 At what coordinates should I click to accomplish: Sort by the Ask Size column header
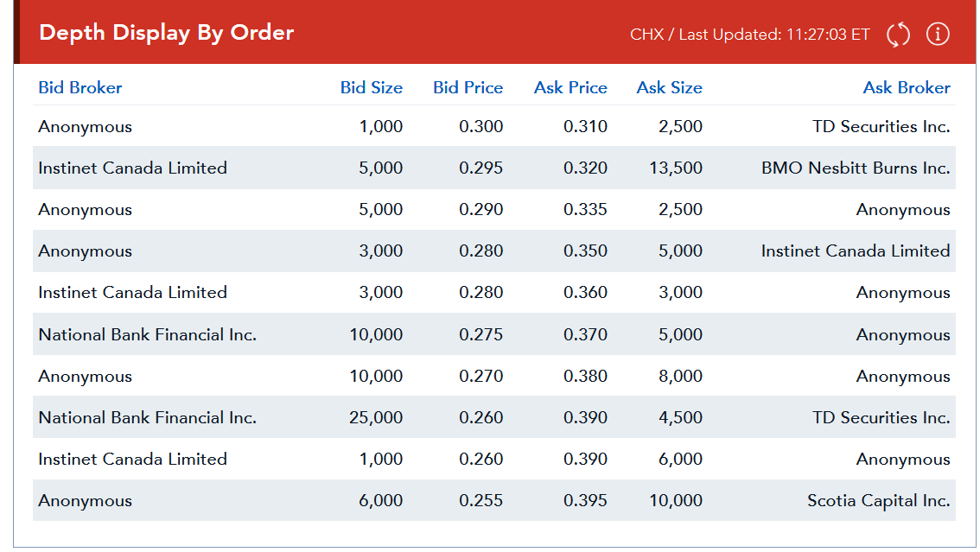coord(669,87)
